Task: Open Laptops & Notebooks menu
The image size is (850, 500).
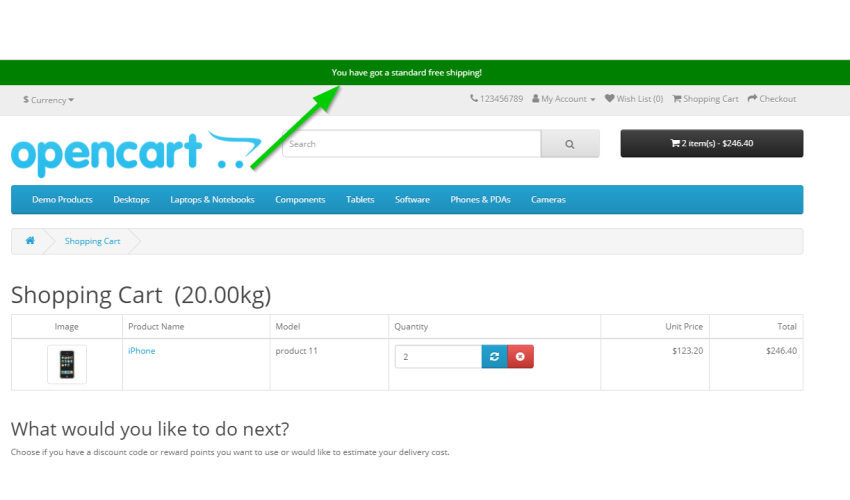Action: (212, 200)
